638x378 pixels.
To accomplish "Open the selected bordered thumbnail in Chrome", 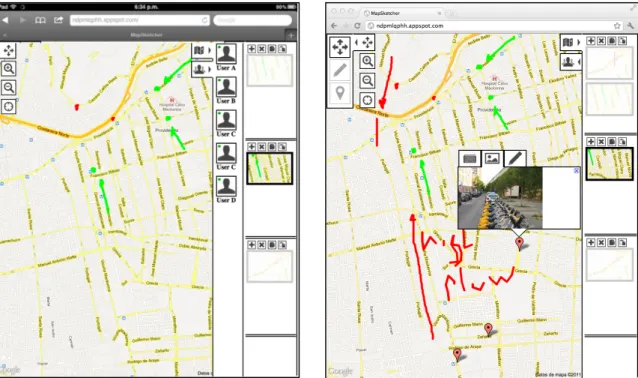I will click(609, 164).
